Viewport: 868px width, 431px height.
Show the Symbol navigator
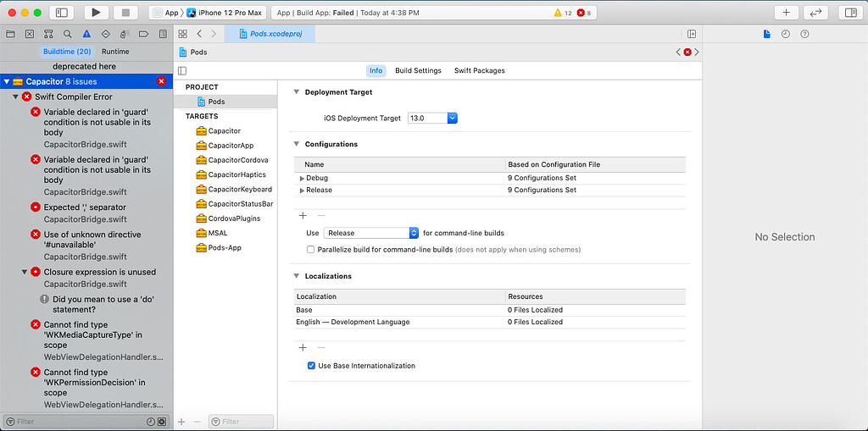coord(48,34)
